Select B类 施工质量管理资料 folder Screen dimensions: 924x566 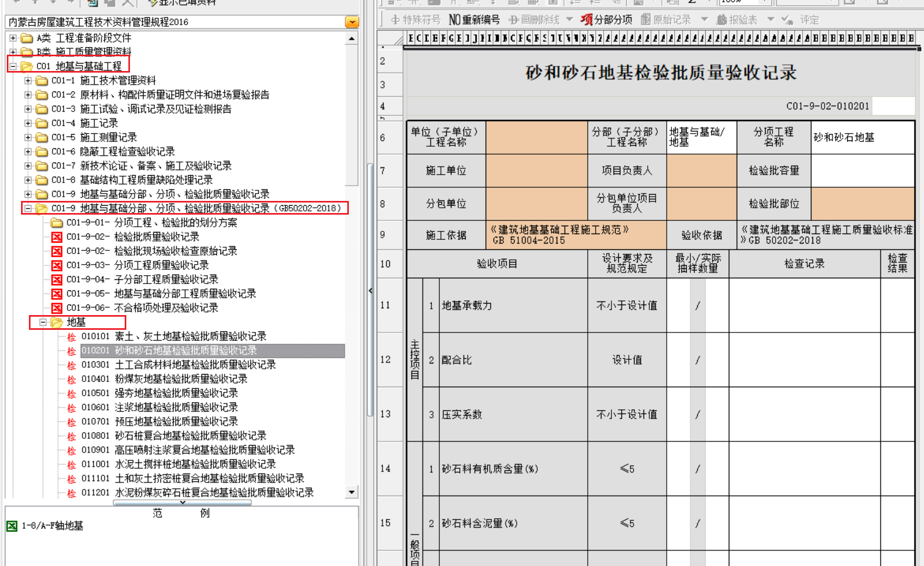tap(84, 52)
